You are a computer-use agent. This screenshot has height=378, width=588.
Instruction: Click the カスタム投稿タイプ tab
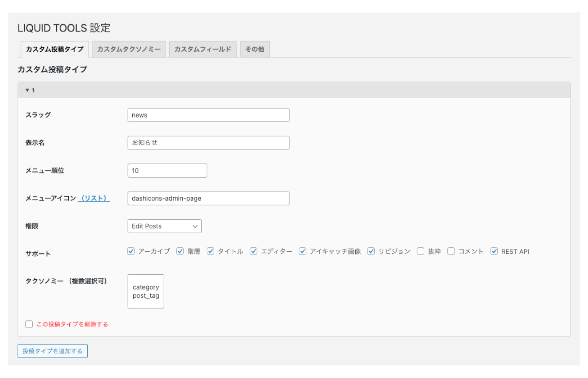(55, 49)
